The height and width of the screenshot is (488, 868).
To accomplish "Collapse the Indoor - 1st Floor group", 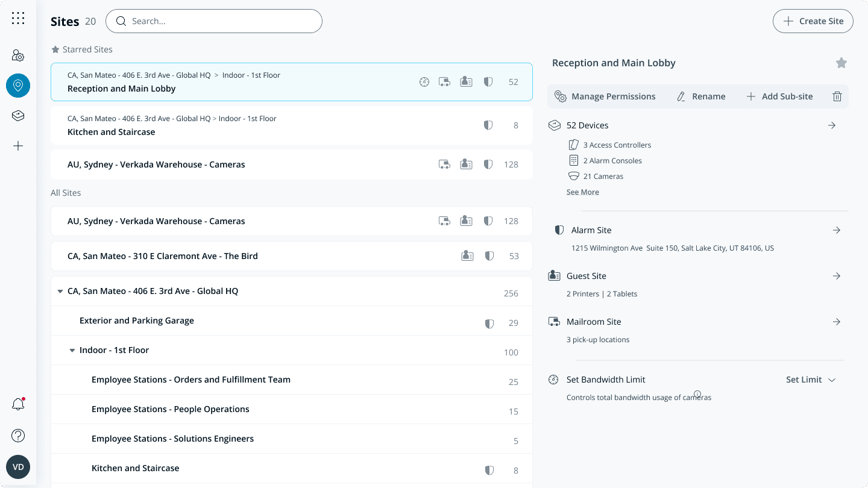I will (72, 351).
